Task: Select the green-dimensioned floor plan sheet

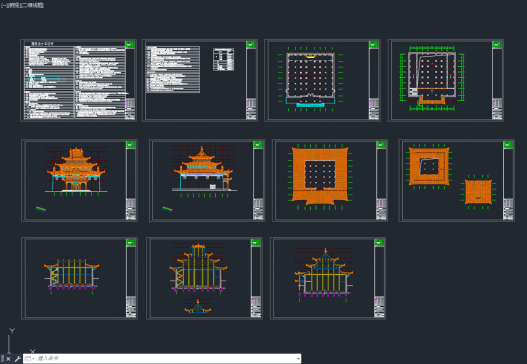Action: (446, 80)
